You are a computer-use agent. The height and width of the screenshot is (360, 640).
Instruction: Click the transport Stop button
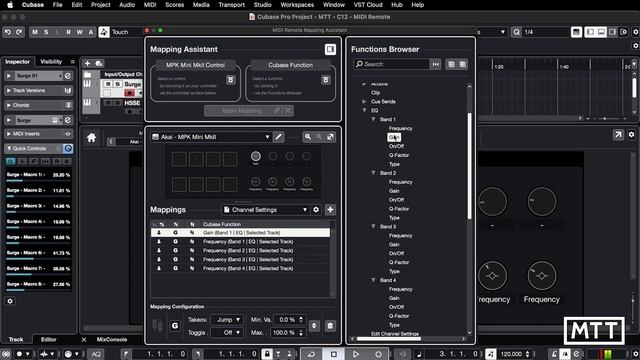(333, 354)
